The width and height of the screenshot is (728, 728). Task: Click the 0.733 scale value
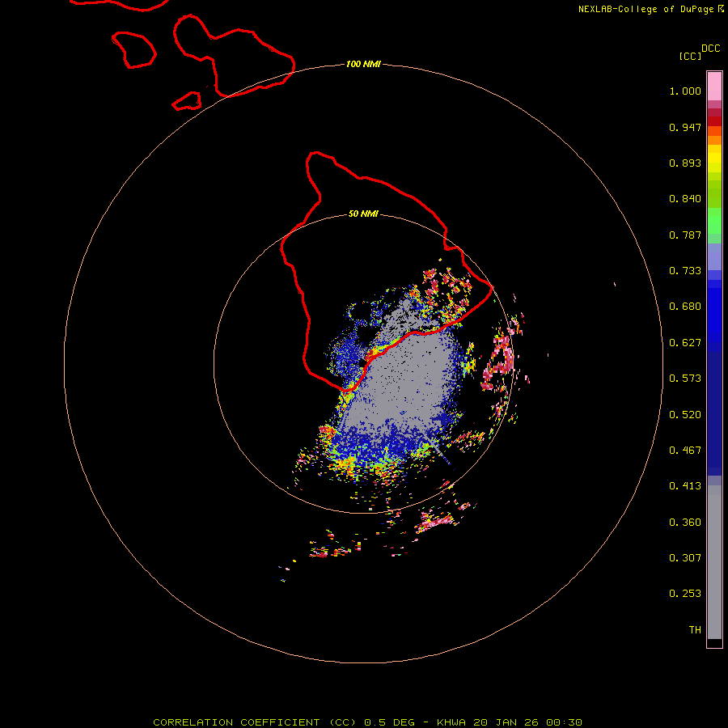pyautogui.click(x=685, y=271)
